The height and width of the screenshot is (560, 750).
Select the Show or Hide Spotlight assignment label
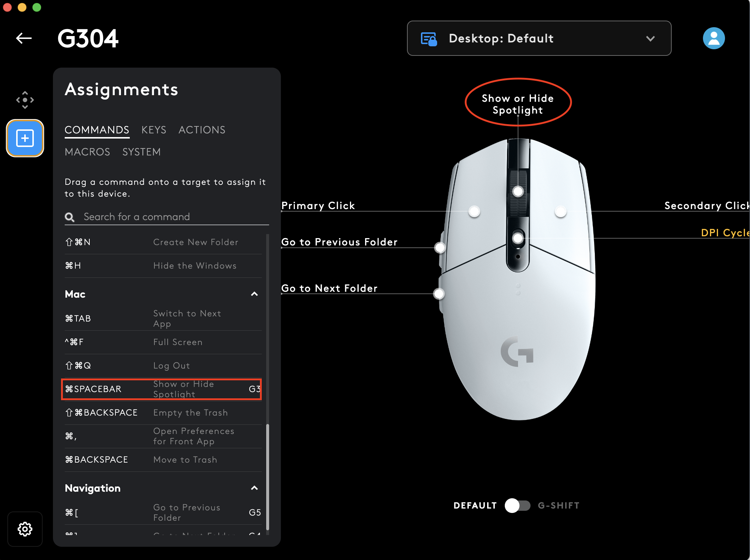pos(518,104)
